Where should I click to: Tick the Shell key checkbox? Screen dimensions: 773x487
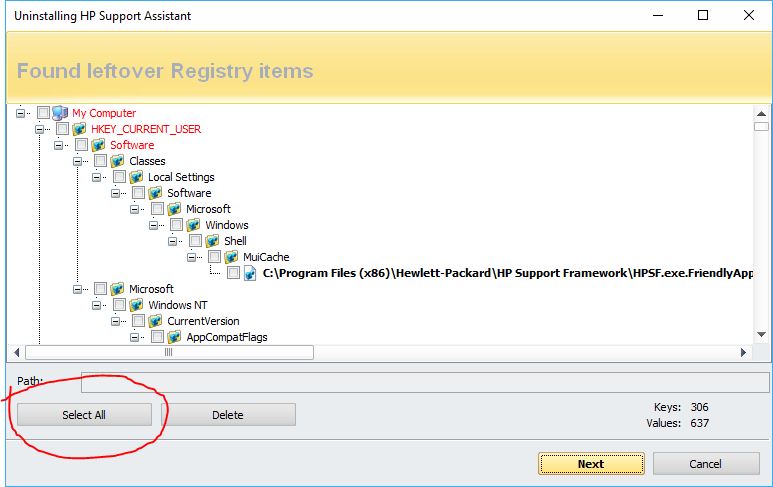pyautogui.click(x=195, y=241)
